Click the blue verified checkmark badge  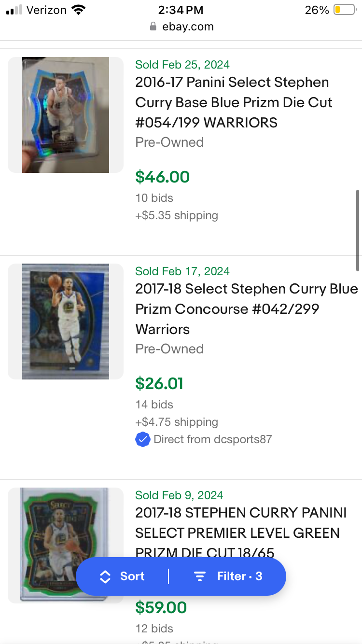click(x=143, y=439)
